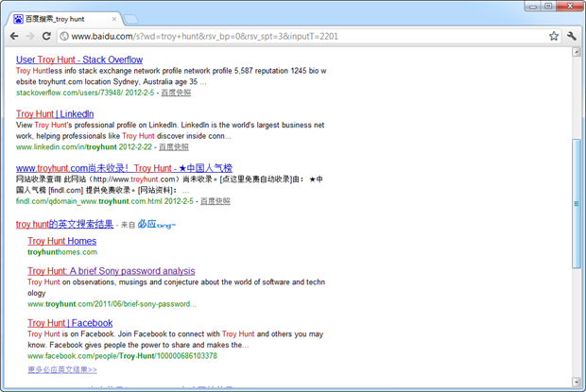Click the Baidu paw favicon on tab
The width and height of the screenshot is (586, 392).
tap(18, 19)
